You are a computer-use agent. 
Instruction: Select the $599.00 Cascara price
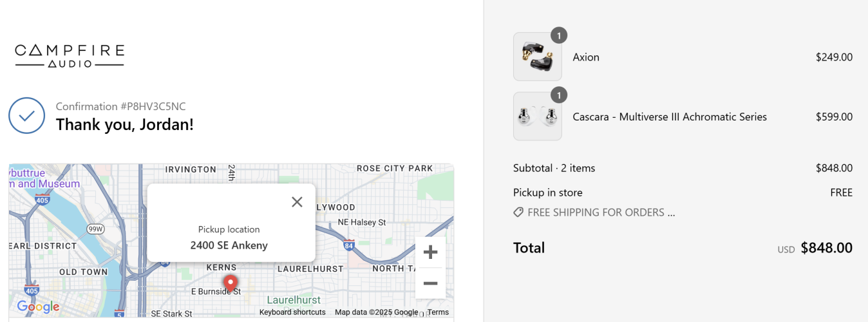click(834, 117)
